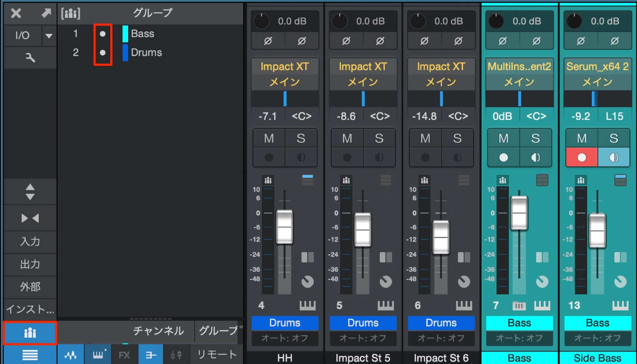Click the narrow/wide channel arrows icon
The height and width of the screenshot is (364, 637).
point(30,218)
